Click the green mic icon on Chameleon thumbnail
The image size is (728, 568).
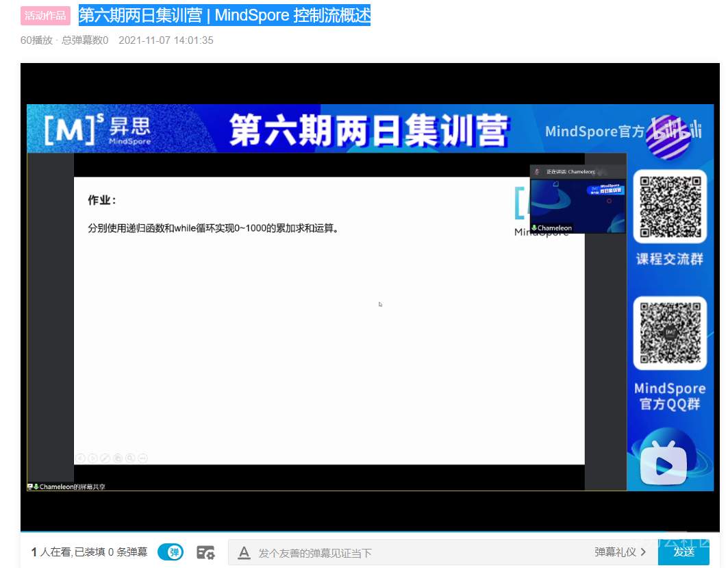pyautogui.click(x=534, y=228)
